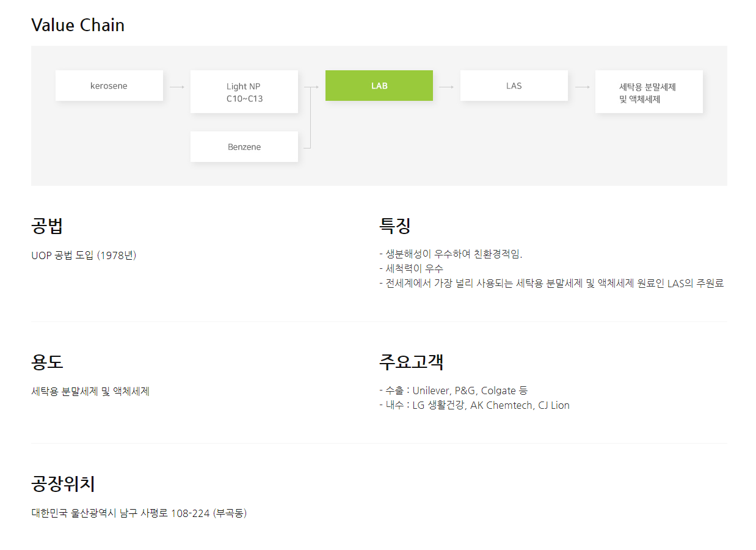The image size is (756, 550).
Task: Click the arrow between kerosene and Light NP
Action: pyautogui.click(x=176, y=87)
